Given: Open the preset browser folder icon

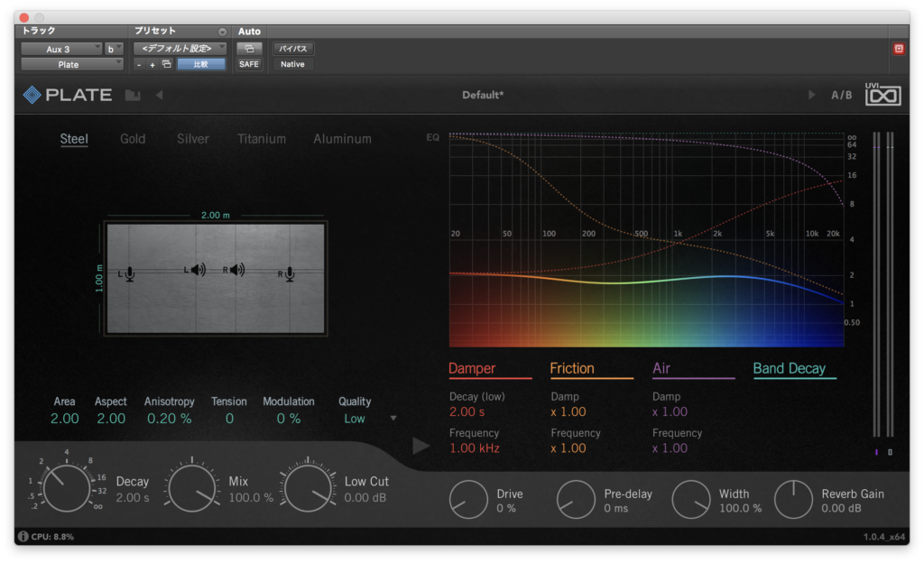Looking at the screenshot, I should click(x=133, y=96).
